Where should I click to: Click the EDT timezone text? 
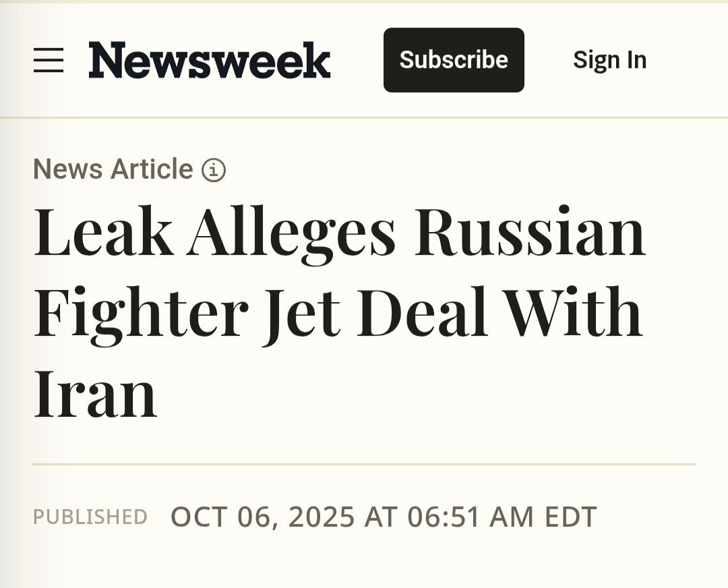[571, 517]
